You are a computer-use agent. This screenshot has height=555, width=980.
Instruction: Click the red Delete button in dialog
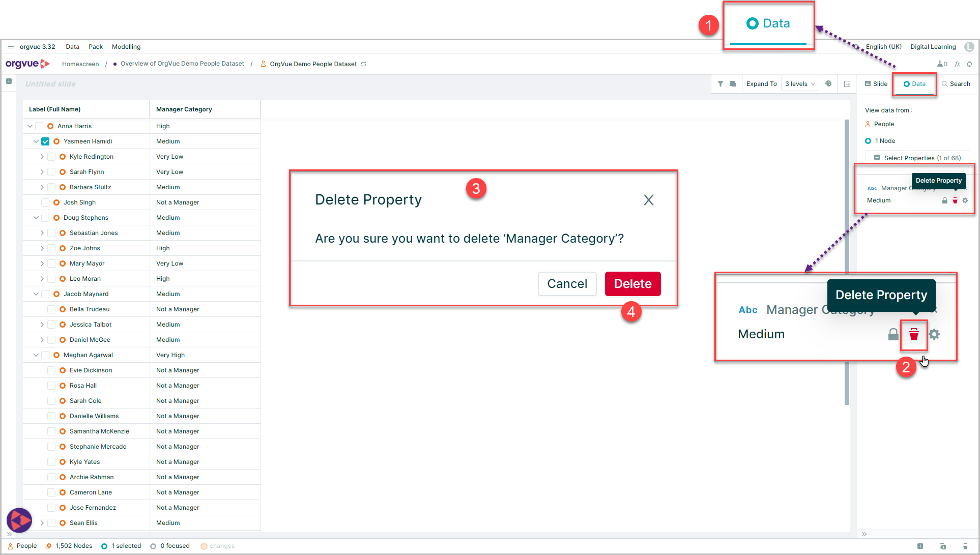pyautogui.click(x=632, y=284)
